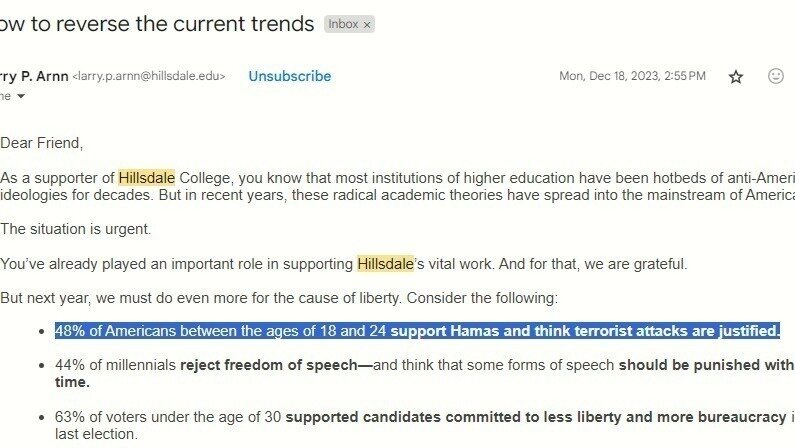Open the emoji reaction picker
The width and height of the screenshot is (795, 448).
pyautogui.click(x=776, y=76)
